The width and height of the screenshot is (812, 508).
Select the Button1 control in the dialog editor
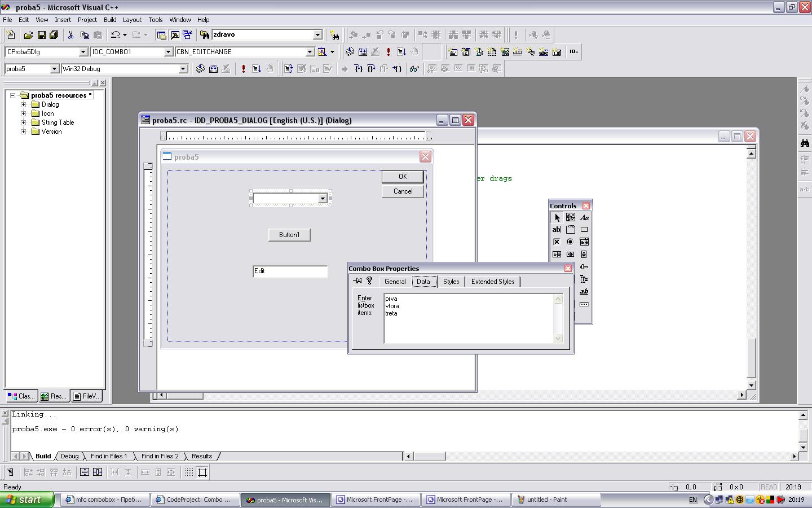point(289,235)
